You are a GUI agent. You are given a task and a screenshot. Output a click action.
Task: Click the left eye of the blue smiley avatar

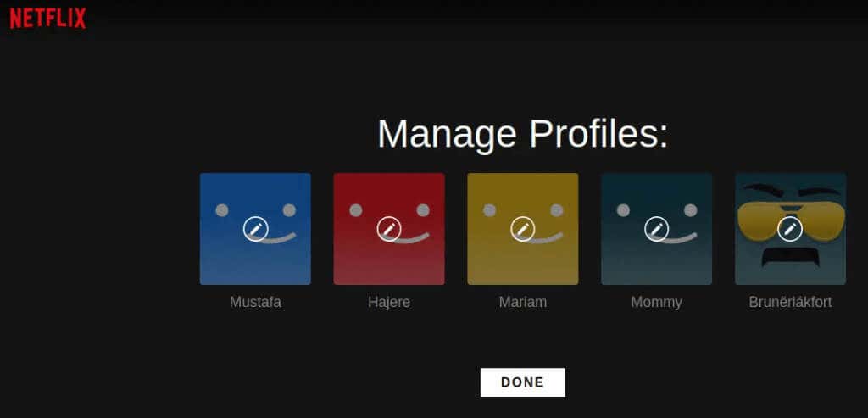(222, 210)
